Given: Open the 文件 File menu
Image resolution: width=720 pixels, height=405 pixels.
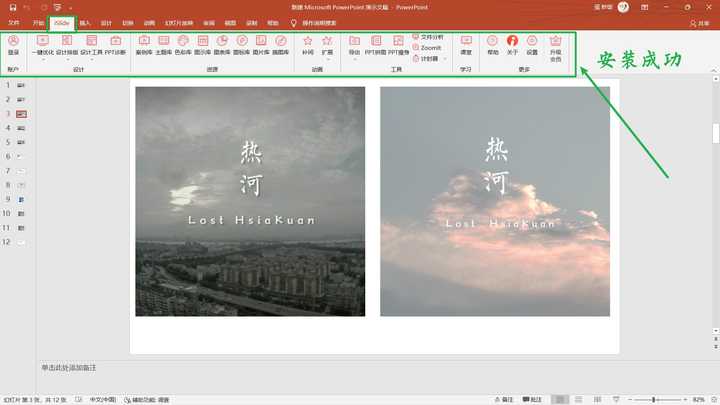Looking at the screenshot, I should tap(14, 23).
